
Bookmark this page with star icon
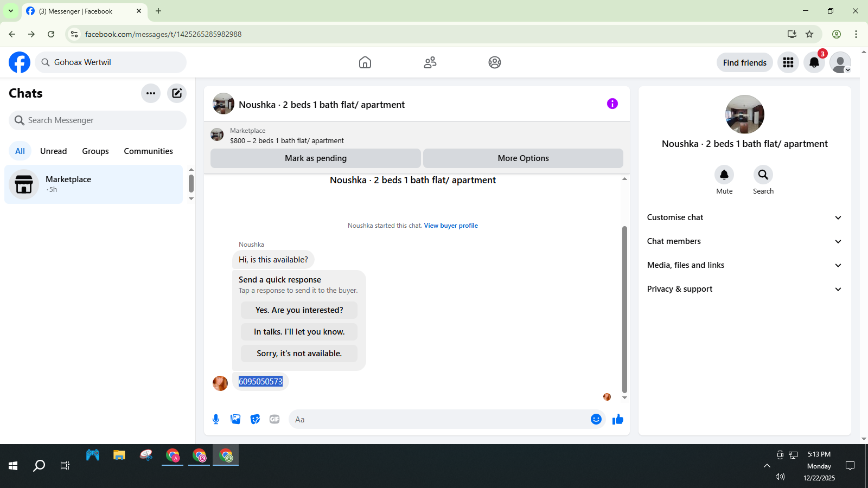point(809,34)
